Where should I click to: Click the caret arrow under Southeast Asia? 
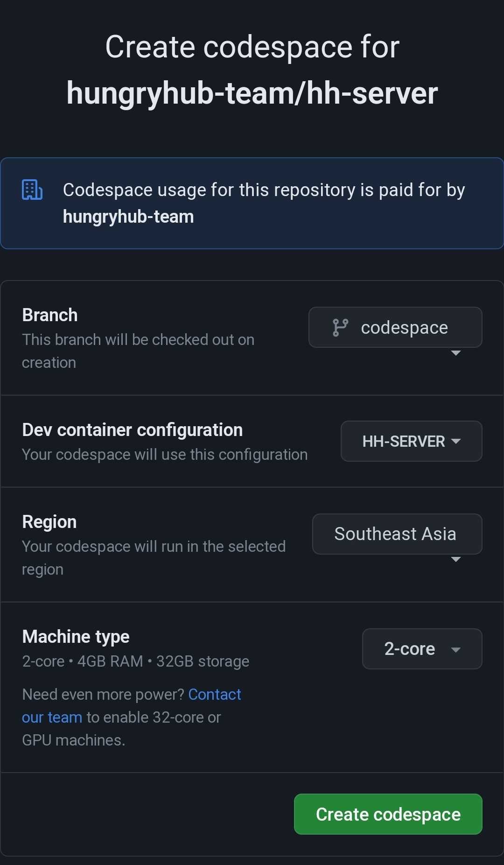[456, 559]
